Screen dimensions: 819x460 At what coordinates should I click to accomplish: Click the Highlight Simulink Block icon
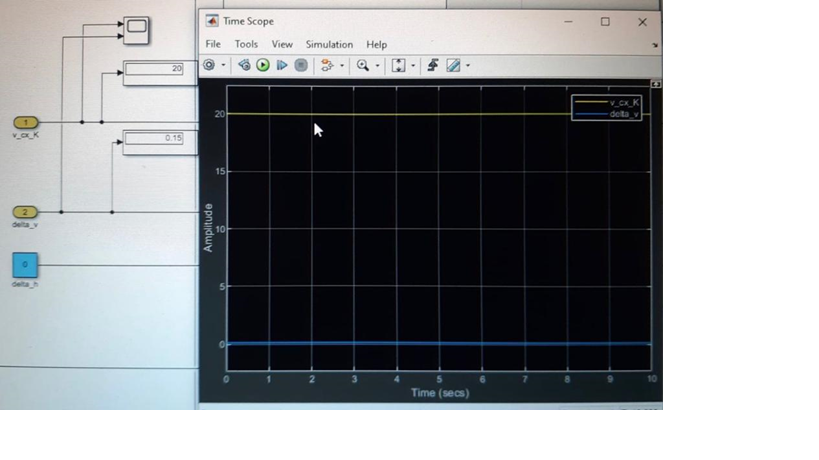327,65
